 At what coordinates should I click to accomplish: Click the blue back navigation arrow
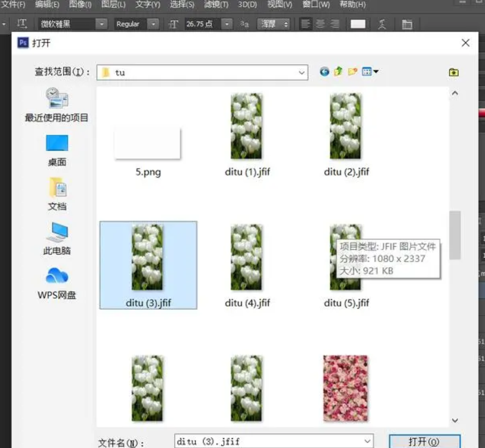coord(324,72)
